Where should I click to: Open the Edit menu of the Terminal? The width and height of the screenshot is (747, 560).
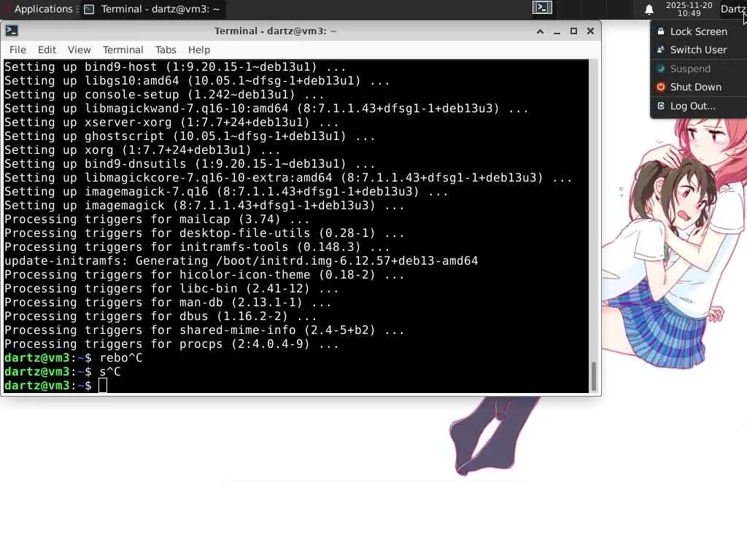(47, 50)
